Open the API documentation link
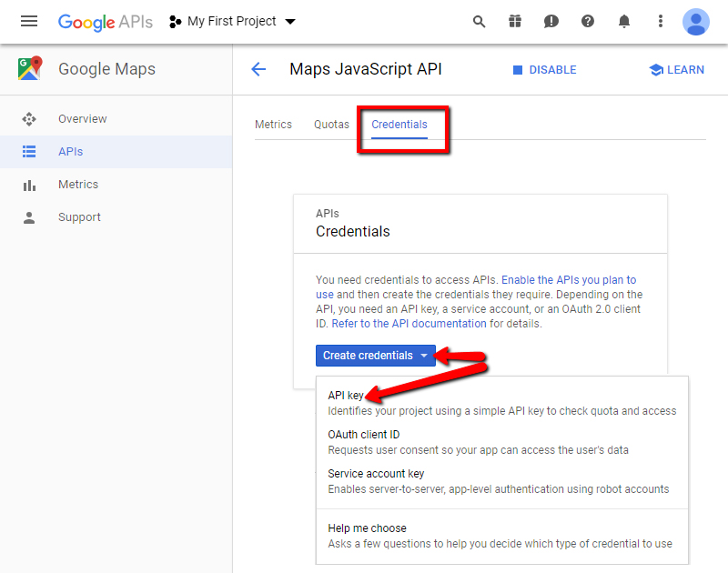The height and width of the screenshot is (573, 728). pyautogui.click(x=409, y=323)
